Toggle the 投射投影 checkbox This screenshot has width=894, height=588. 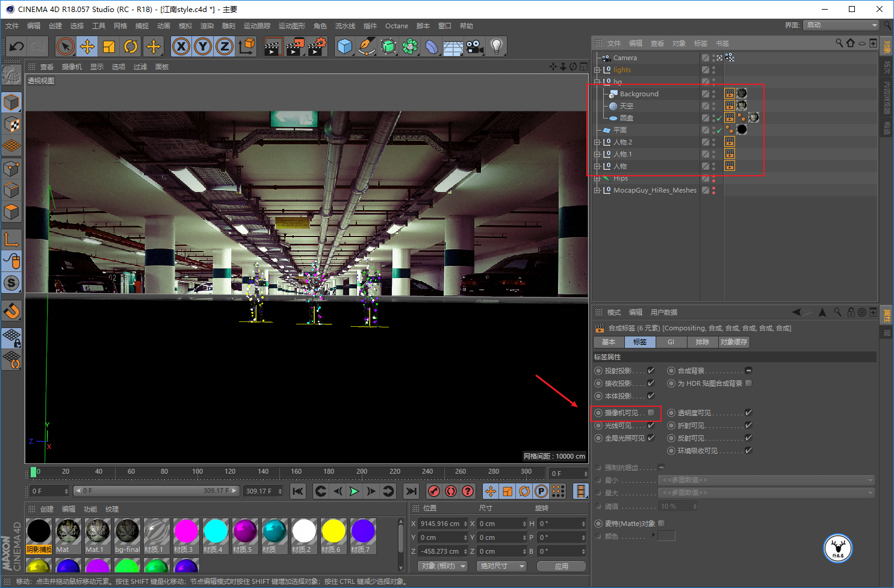click(651, 371)
